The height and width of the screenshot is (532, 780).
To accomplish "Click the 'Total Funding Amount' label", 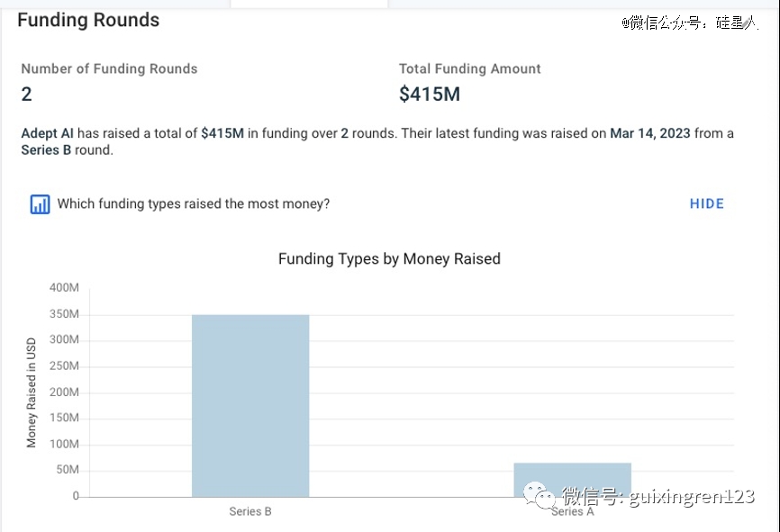I will (470, 68).
